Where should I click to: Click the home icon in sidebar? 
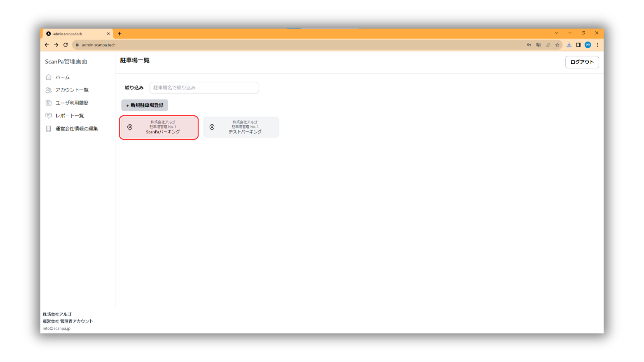click(49, 77)
